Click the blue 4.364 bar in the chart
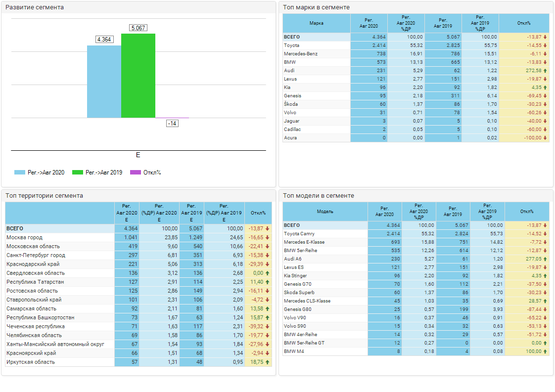 pos(104,82)
